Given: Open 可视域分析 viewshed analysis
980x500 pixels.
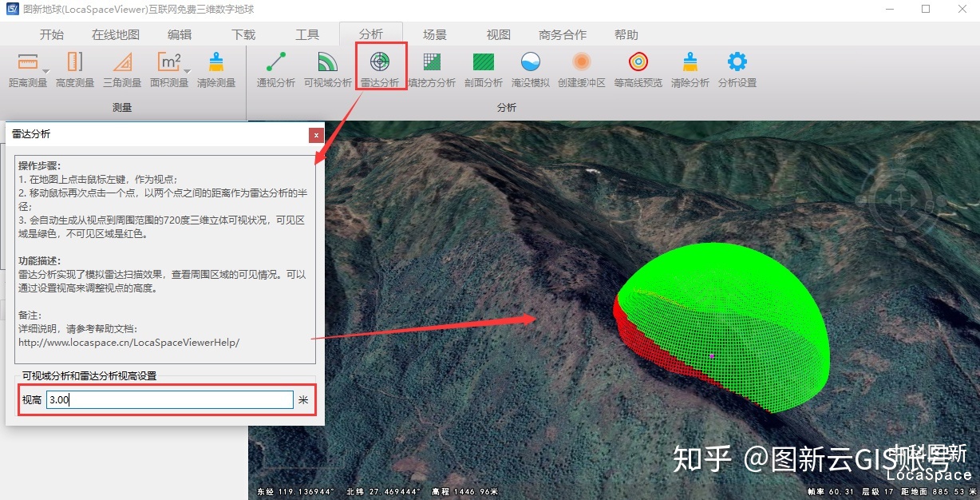Looking at the screenshot, I should coord(327,63).
